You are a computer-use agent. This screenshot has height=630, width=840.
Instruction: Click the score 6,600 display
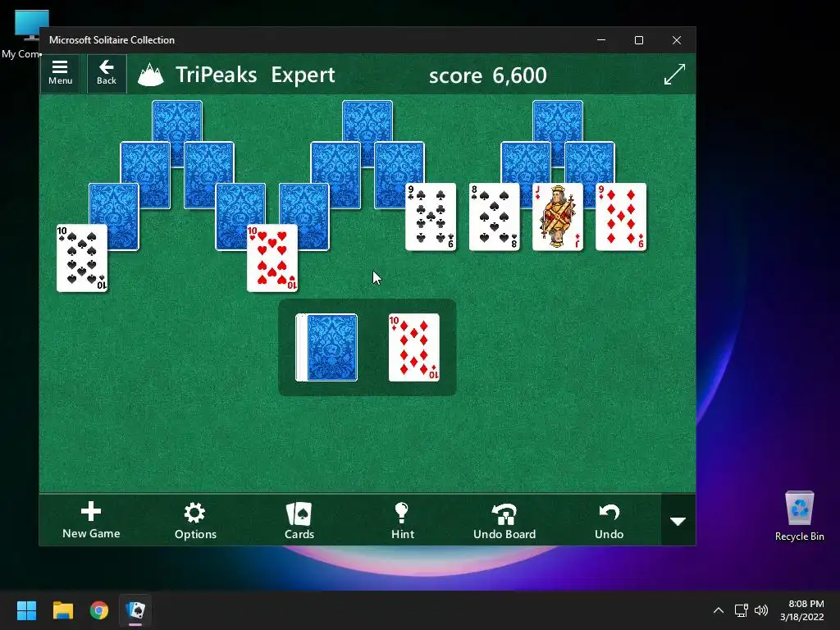487,75
